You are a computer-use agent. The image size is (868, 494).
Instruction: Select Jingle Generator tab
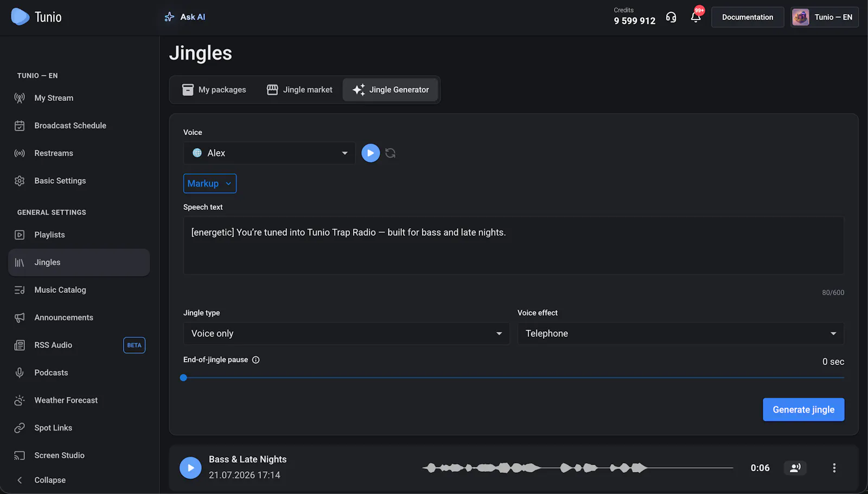click(391, 90)
